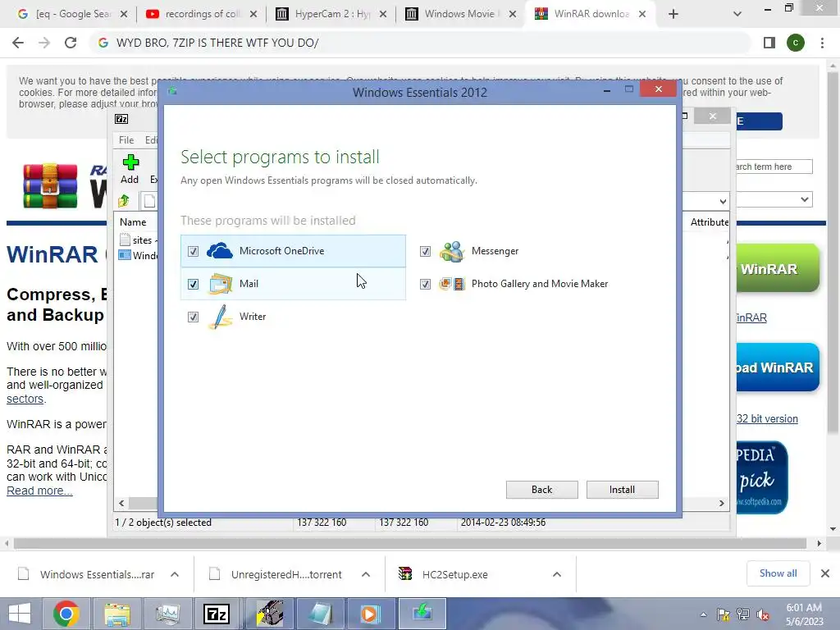This screenshot has height=630, width=840.
Task: Open Chrome from the taskbar
Action: click(x=66, y=614)
